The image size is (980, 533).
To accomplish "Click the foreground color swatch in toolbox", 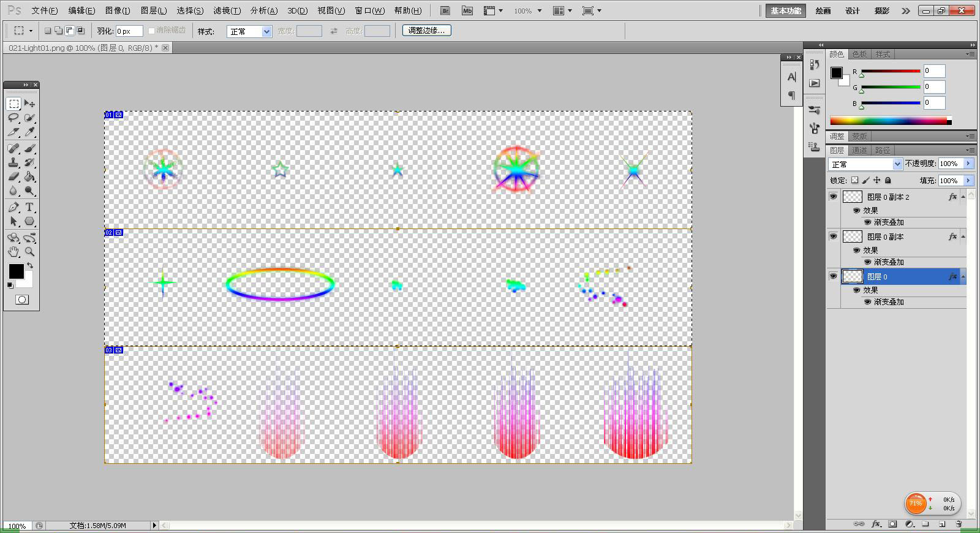I will (17, 271).
